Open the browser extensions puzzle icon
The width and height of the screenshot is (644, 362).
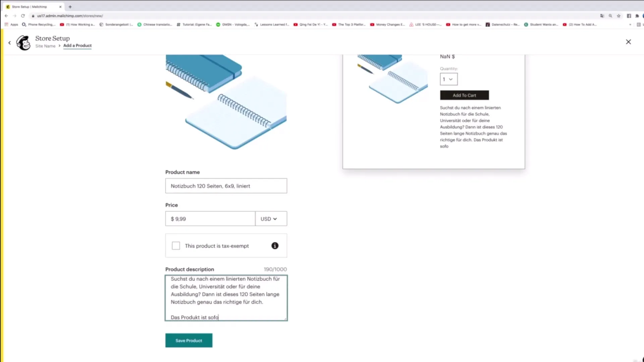click(637, 16)
